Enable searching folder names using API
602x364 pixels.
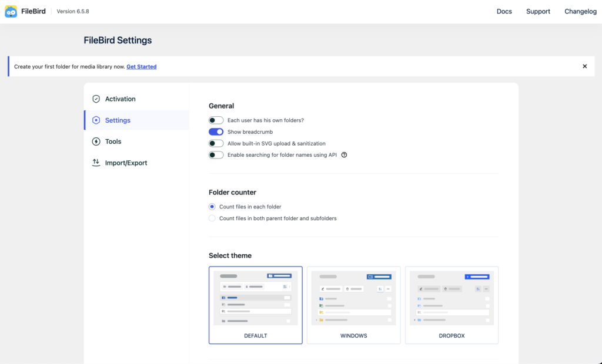[x=216, y=155]
